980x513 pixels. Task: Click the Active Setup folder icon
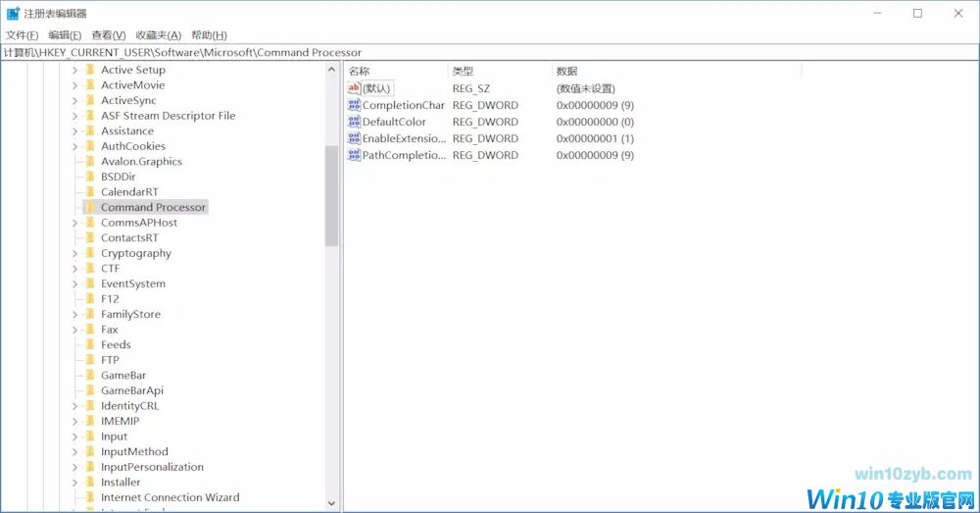[x=90, y=70]
